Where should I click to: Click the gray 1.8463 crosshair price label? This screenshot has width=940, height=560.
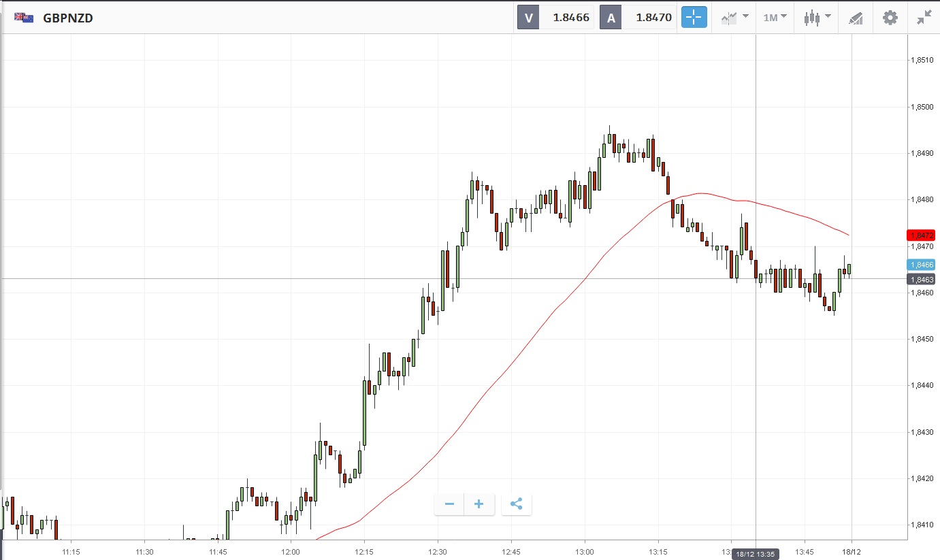921,279
